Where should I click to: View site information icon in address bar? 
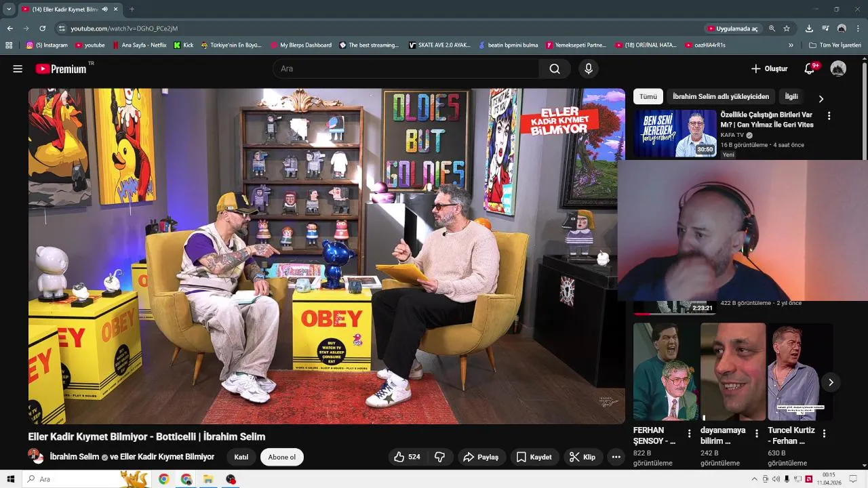pos(62,28)
